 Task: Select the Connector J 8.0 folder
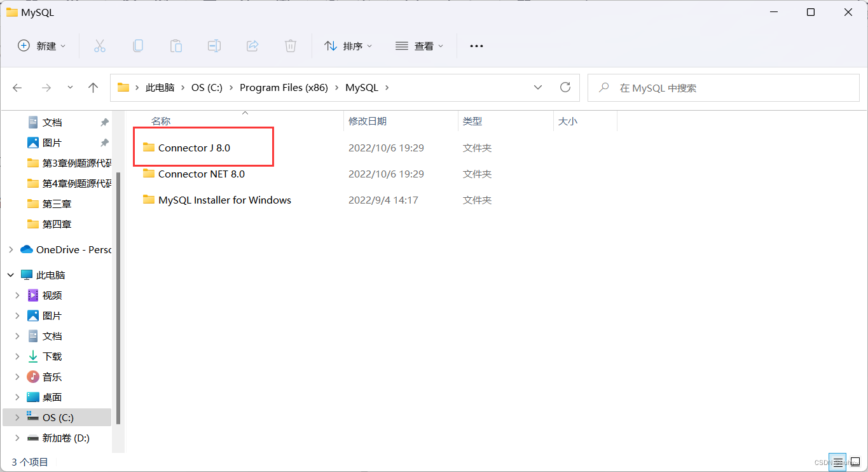point(194,148)
